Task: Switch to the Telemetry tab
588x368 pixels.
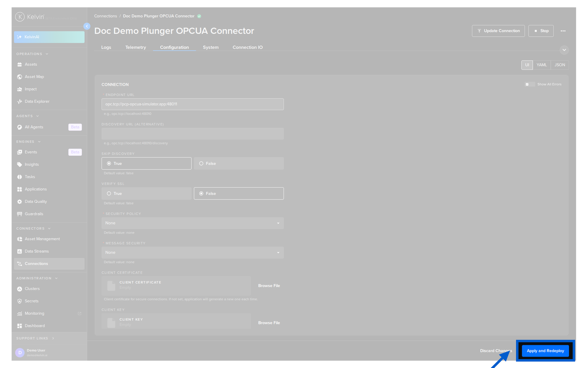Action: coord(136,47)
